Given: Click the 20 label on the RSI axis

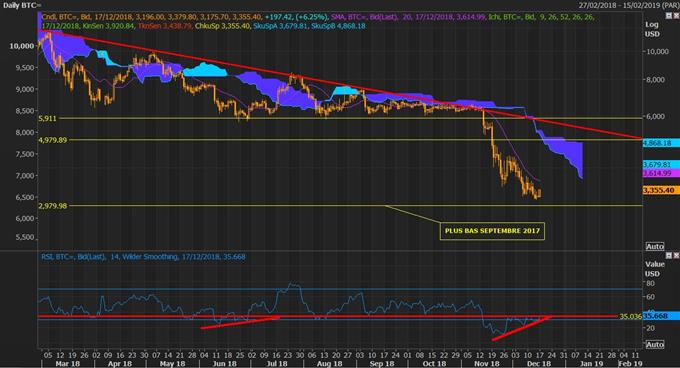Looking at the screenshot, I should tap(650, 328).
